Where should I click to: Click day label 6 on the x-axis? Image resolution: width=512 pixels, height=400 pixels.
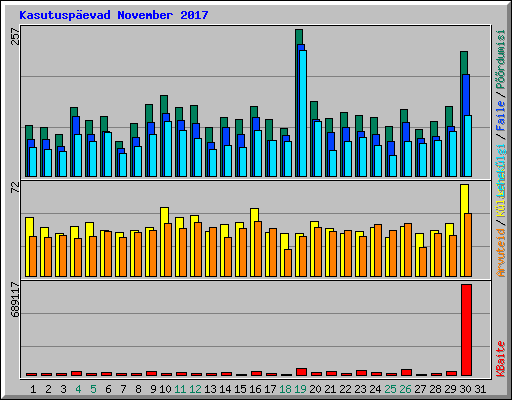(108, 389)
